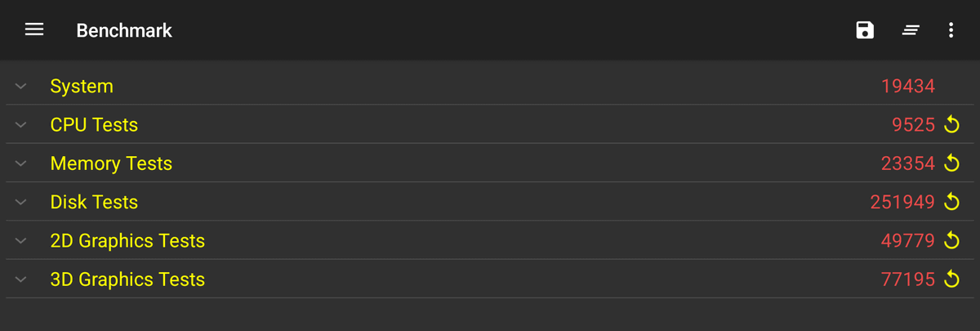Save benchmark results with the disk icon
The height and width of the screenshot is (331, 980).
coord(865,30)
